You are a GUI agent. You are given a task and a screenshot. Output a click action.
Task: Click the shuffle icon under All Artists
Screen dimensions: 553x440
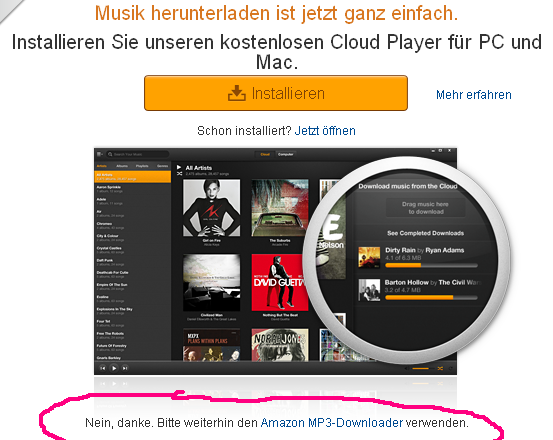179,174
